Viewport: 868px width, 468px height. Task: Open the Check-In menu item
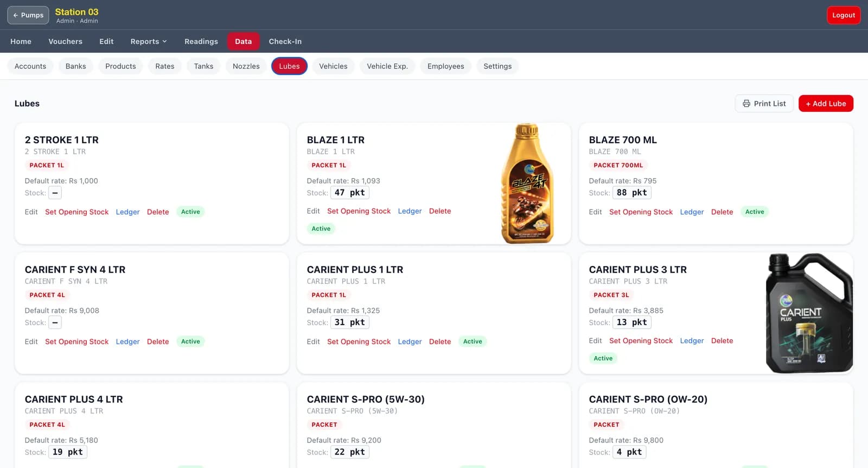pos(285,41)
